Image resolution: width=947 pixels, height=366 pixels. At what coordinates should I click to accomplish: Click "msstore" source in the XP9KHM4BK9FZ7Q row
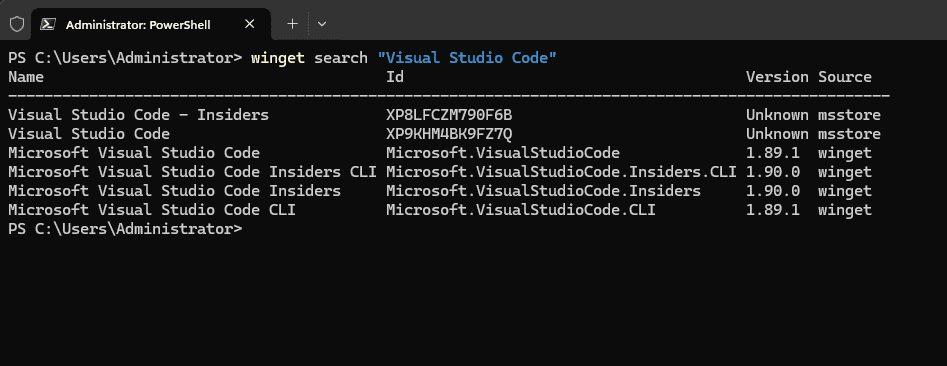[849, 133]
